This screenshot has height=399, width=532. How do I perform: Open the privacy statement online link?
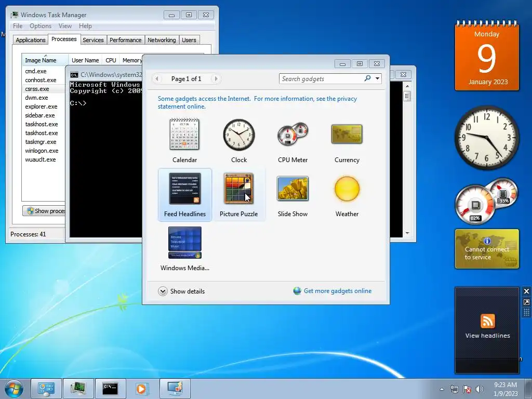(x=257, y=102)
